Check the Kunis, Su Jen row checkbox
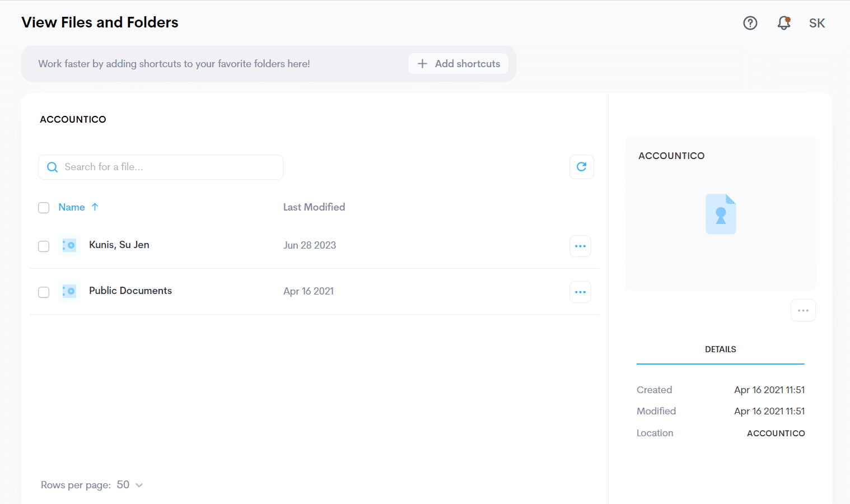This screenshot has width=850, height=504. pyautogui.click(x=44, y=246)
